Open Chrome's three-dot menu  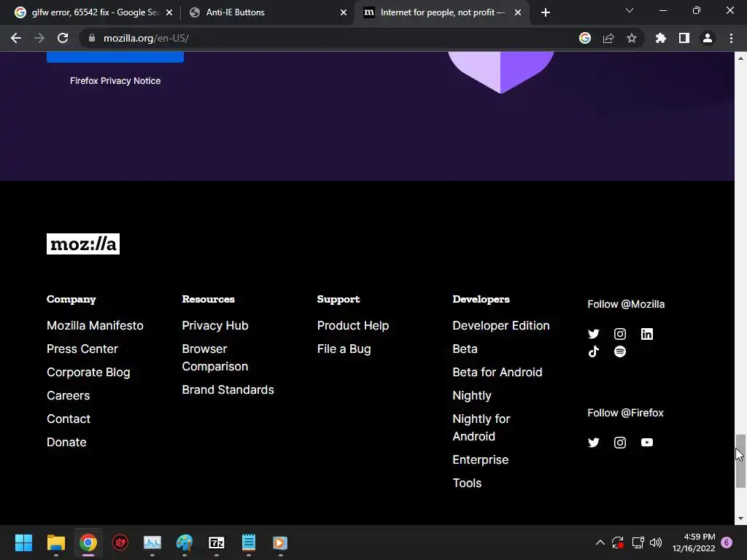(x=731, y=38)
